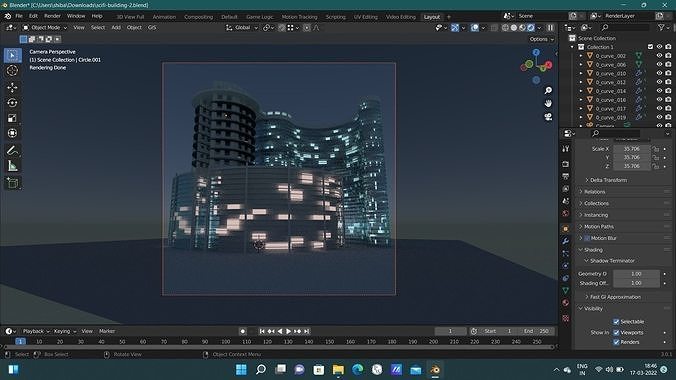Hide 0_curve_010 in viewport via eye
The image size is (676, 380).
(x=659, y=73)
